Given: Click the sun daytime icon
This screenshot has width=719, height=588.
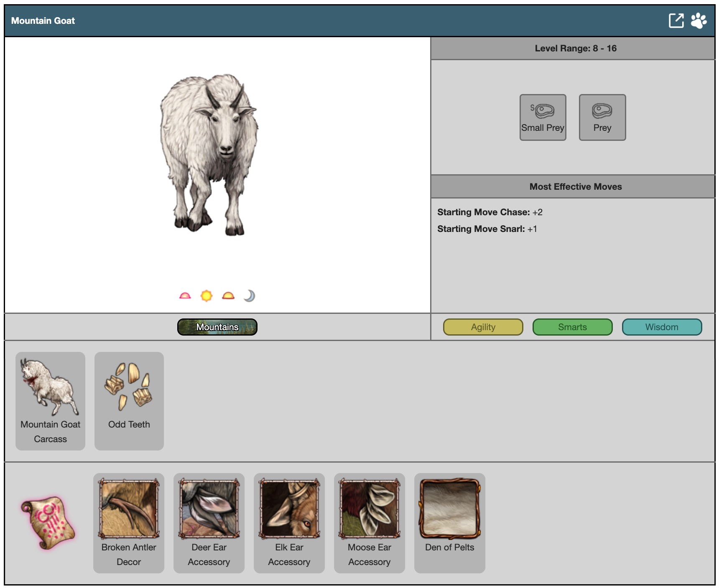Looking at the screenshot, I should [x=207, y=296].
